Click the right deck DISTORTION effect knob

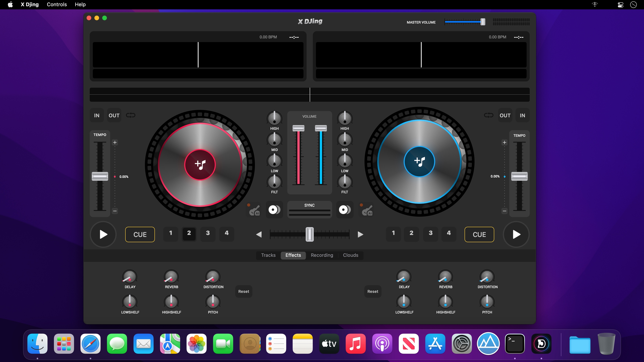[487, 277]
